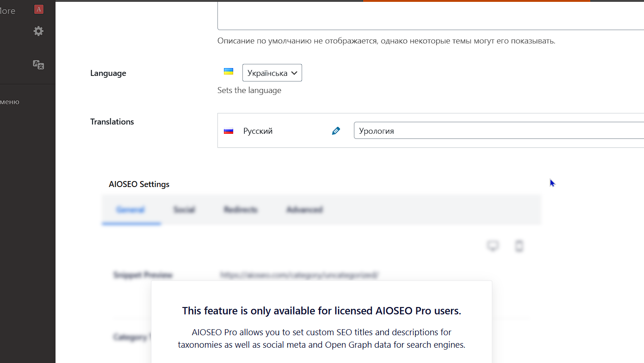This screenshot has height=363, width=644.
Task: Go to the Advanced tab
Action: click(x=304, y=210)
